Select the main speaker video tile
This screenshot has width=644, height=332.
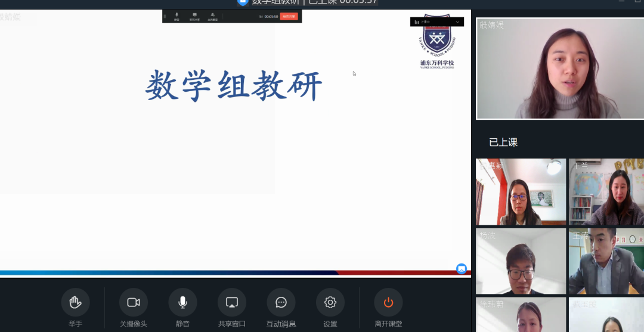click(560, 68)
